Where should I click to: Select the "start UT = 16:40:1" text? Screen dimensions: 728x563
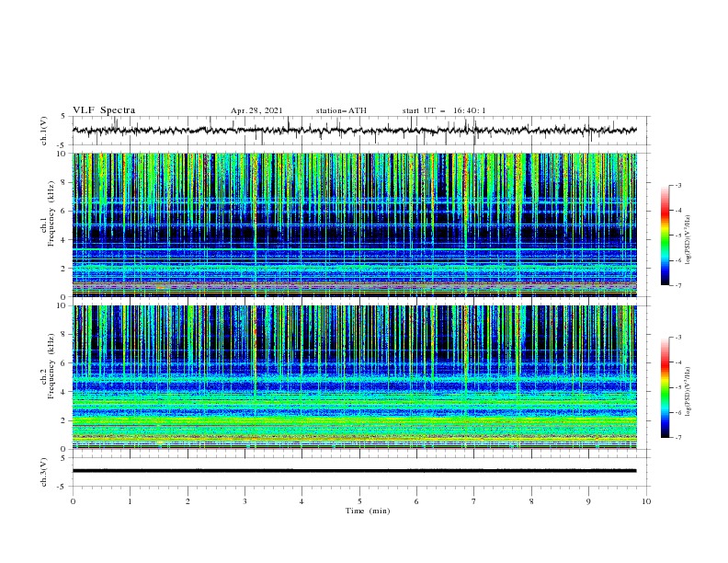click(444, 110)
